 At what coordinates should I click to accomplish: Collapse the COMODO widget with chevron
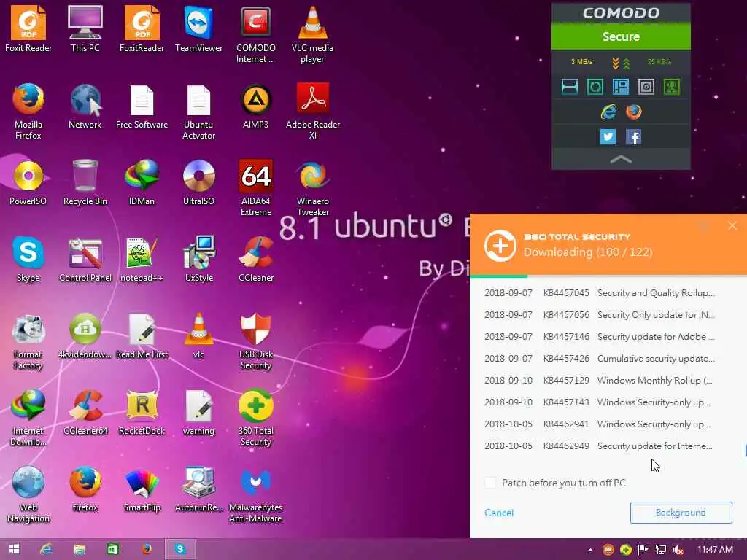(621, 160)
